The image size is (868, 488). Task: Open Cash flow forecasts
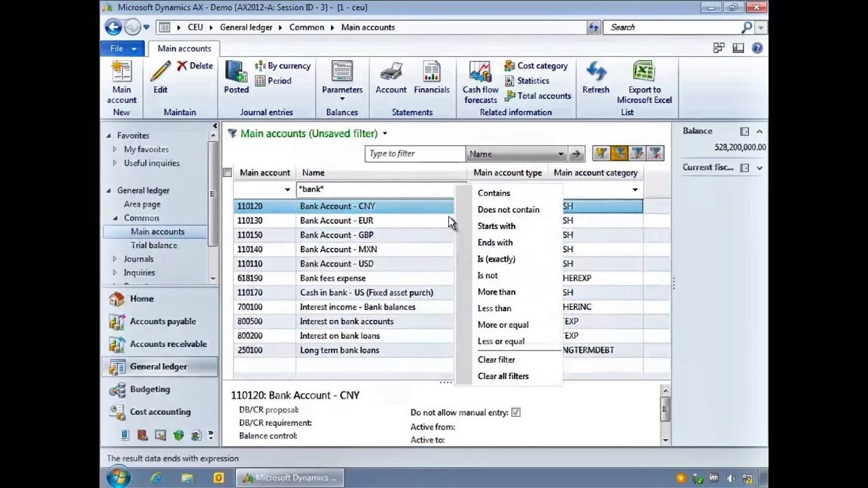click(480, 82)
